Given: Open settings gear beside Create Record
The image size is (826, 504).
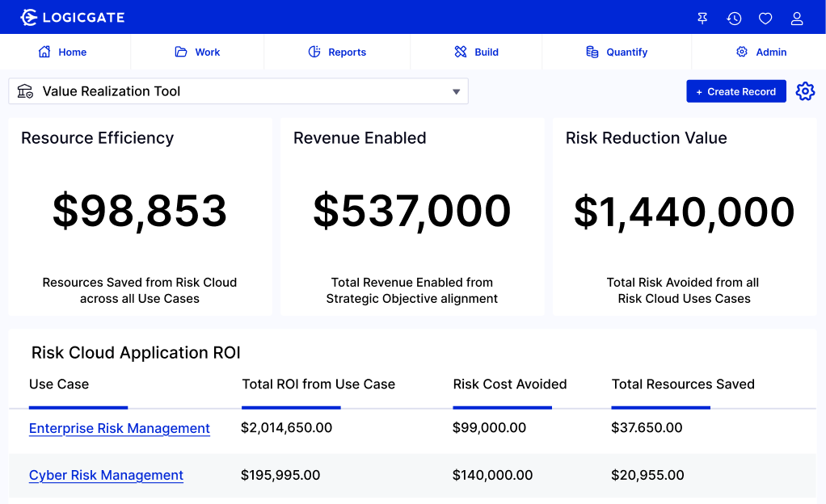Looking at the screenshot, I should (805, 91).
